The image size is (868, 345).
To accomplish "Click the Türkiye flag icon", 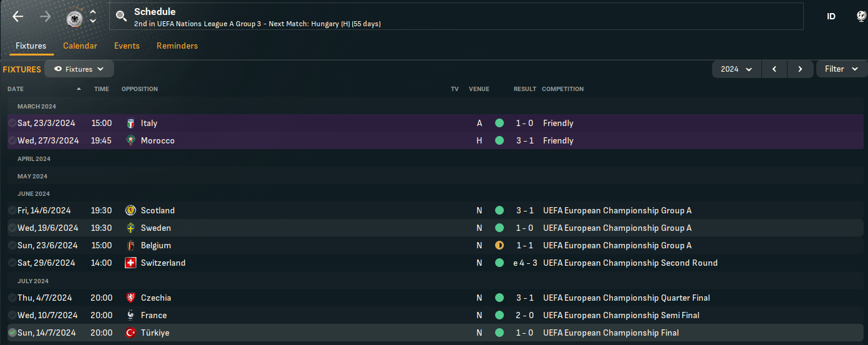I will [x=130, y=333].
